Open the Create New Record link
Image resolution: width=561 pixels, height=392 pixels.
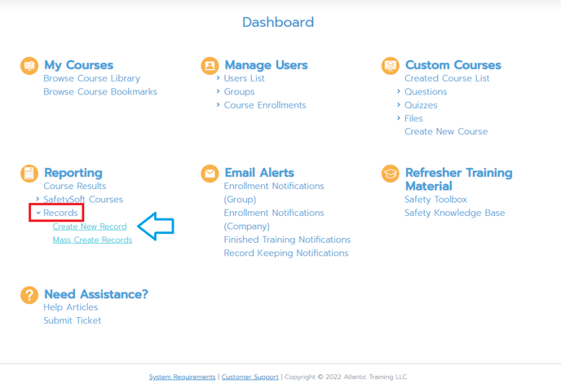click(x=90, y=227)
